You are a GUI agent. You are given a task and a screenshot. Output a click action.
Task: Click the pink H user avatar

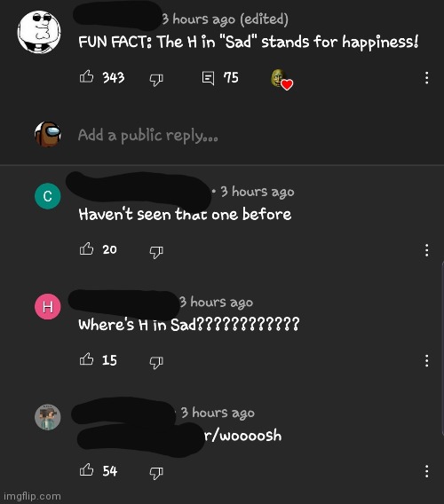click(x=48, y=307)
